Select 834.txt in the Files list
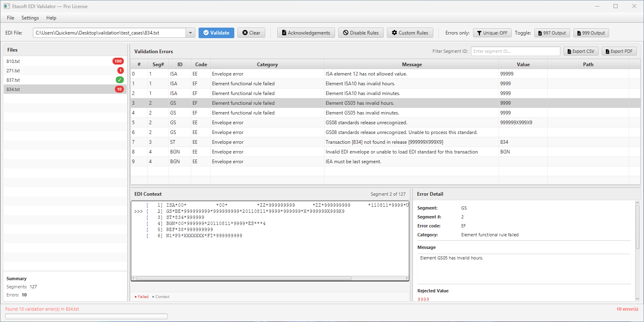The image size is (644, 322). (65, 89)
